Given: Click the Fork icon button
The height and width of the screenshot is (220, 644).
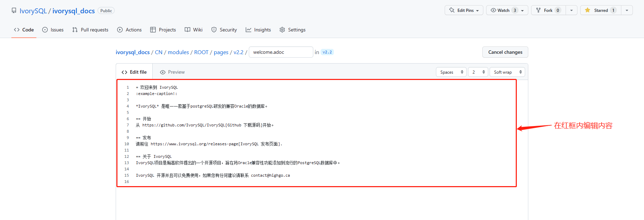Looking at the screenshot, I should click(538, 10).
